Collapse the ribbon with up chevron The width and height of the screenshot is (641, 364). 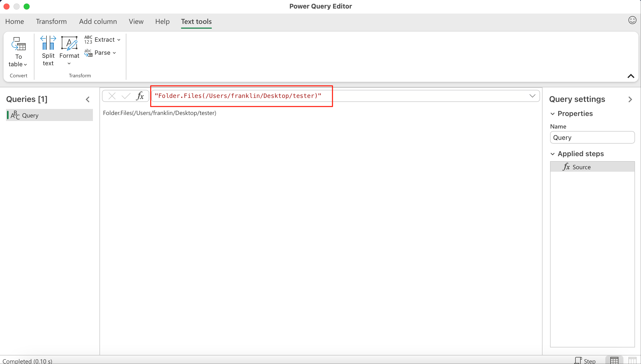[x=631, y=76]
